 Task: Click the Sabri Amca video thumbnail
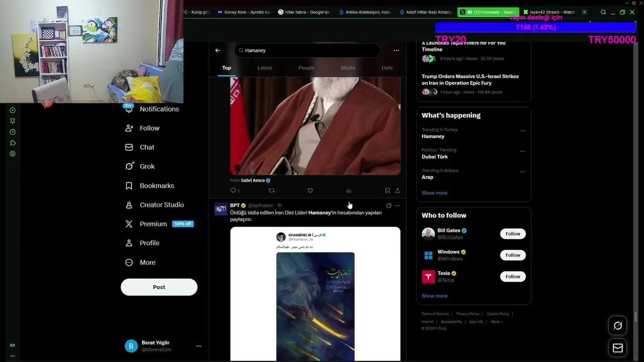point(315,126)
